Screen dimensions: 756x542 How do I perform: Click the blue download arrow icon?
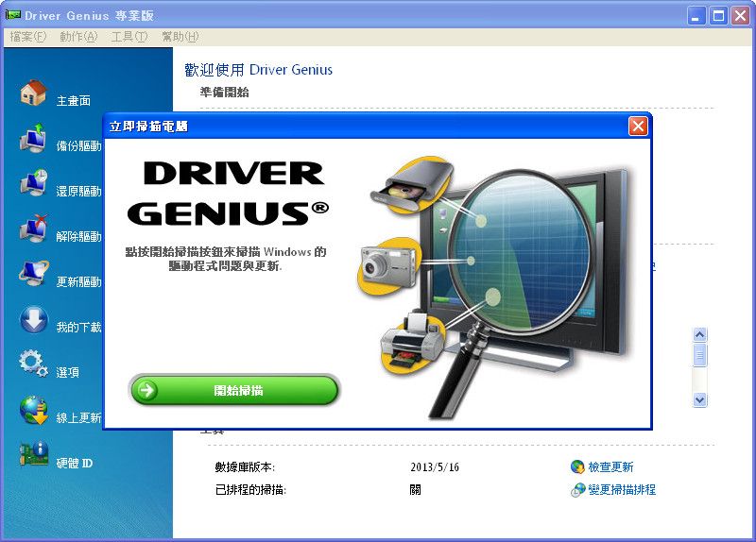[34, 319]
